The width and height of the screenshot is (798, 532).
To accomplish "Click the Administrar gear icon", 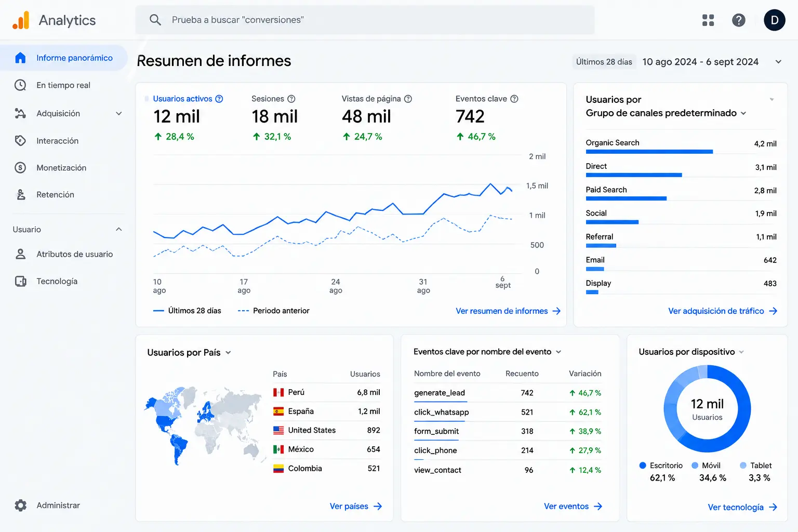I will point(20,506).
